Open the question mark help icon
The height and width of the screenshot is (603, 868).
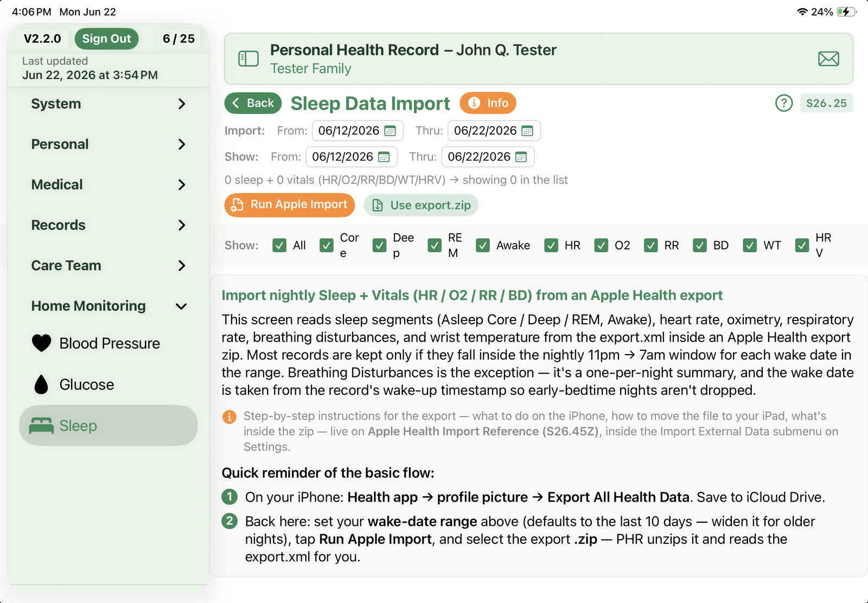784,103
